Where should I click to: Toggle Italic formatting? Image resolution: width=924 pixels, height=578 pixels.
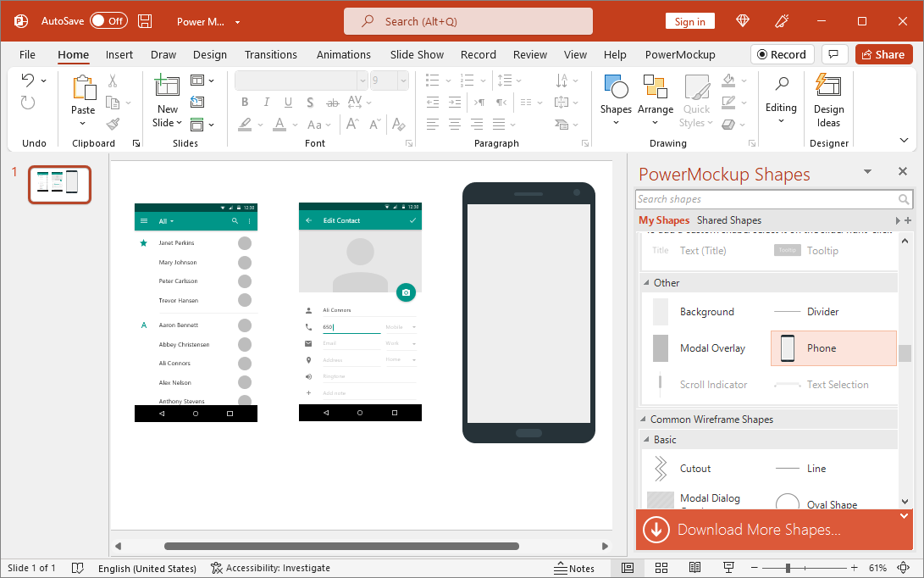[267, 103]
